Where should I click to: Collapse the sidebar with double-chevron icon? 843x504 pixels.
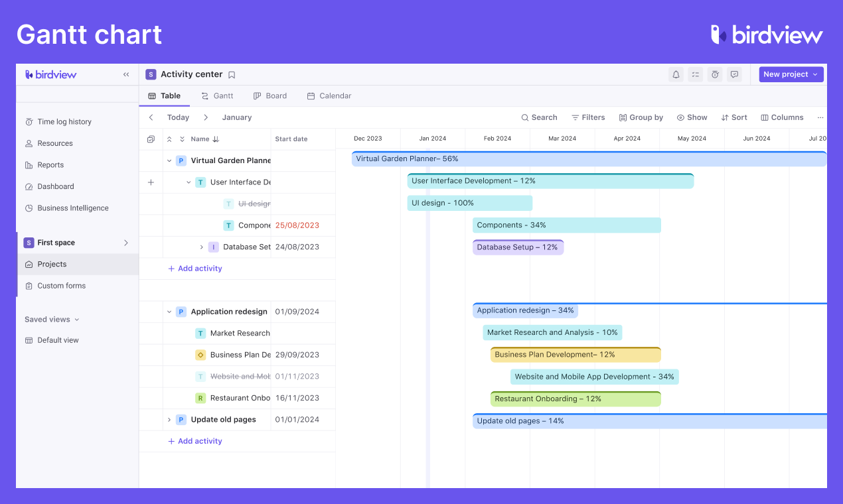click(x=126, y=75)
